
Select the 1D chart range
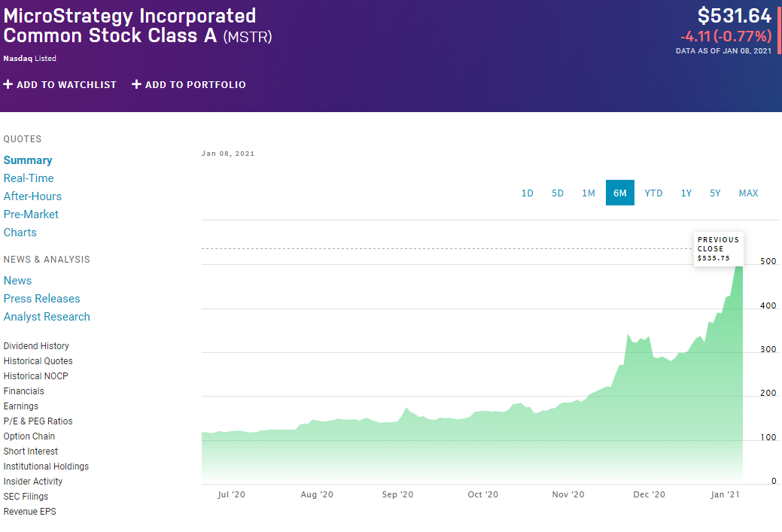point(527,193)
